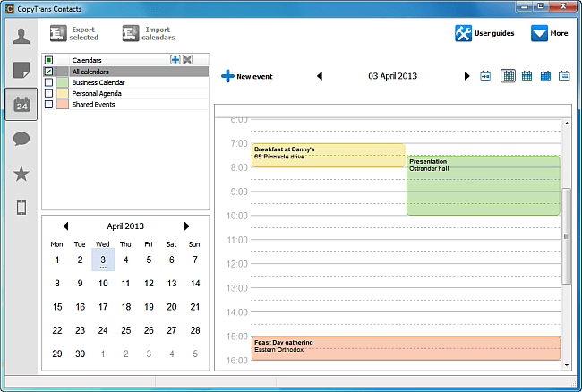Open Feast Day gathering event
Screen dimensions: 582x392
(406, 348)
